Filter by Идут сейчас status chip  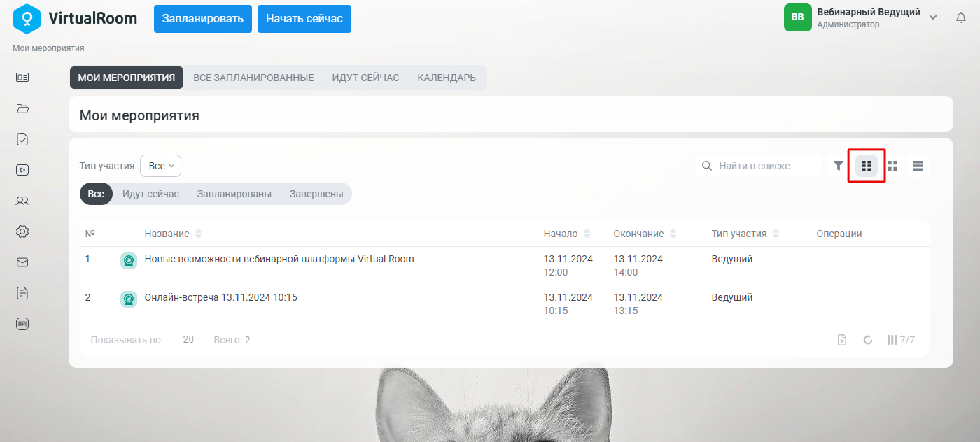150,194
